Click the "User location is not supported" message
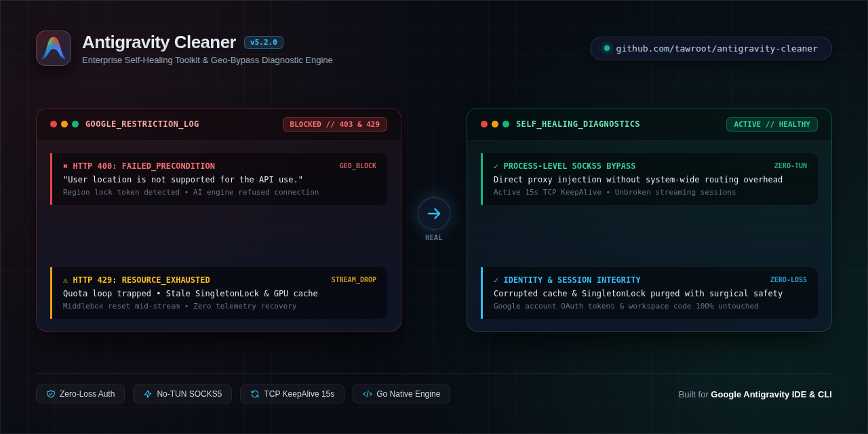 pos(183,180)
